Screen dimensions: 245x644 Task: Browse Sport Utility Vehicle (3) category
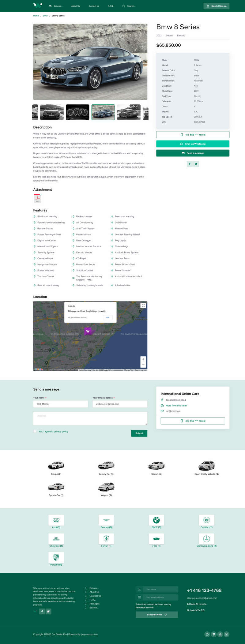point(206,468)
